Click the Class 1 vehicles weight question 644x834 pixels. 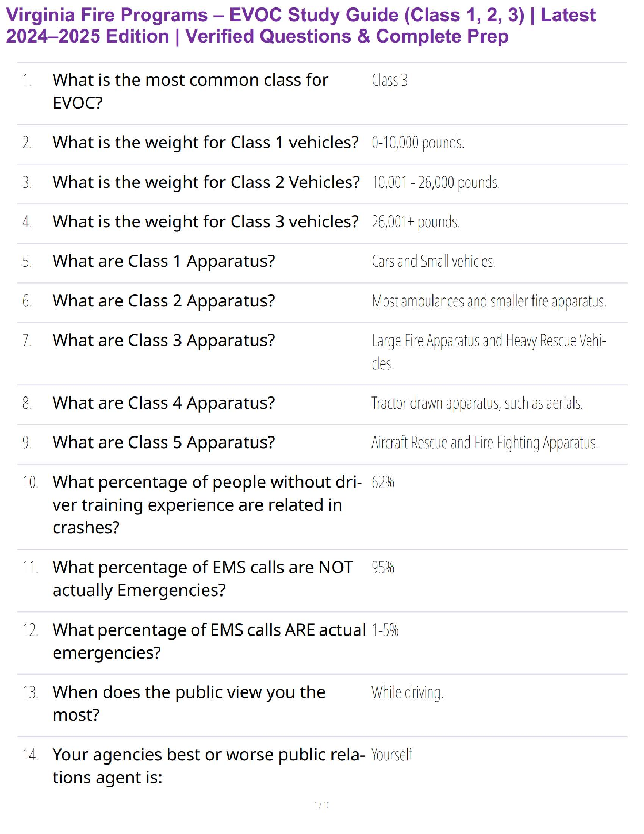pyautogui.click(x=205, y=143)
